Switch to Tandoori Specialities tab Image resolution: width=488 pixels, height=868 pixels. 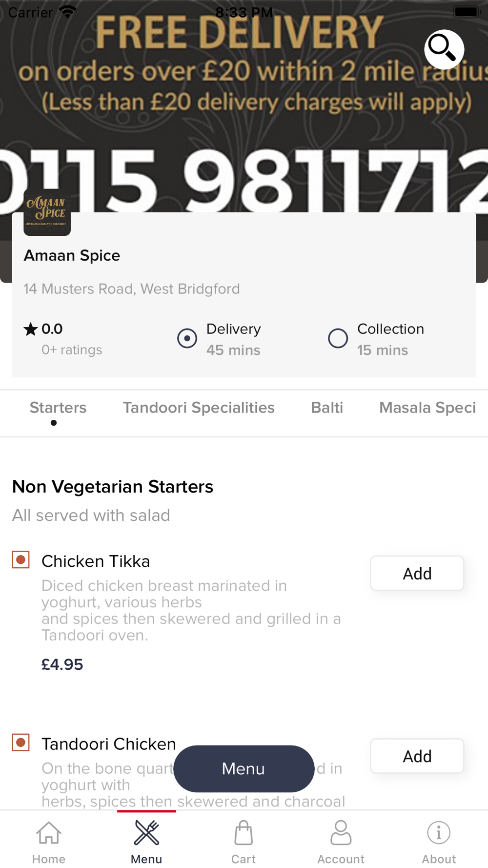(199, 408)
